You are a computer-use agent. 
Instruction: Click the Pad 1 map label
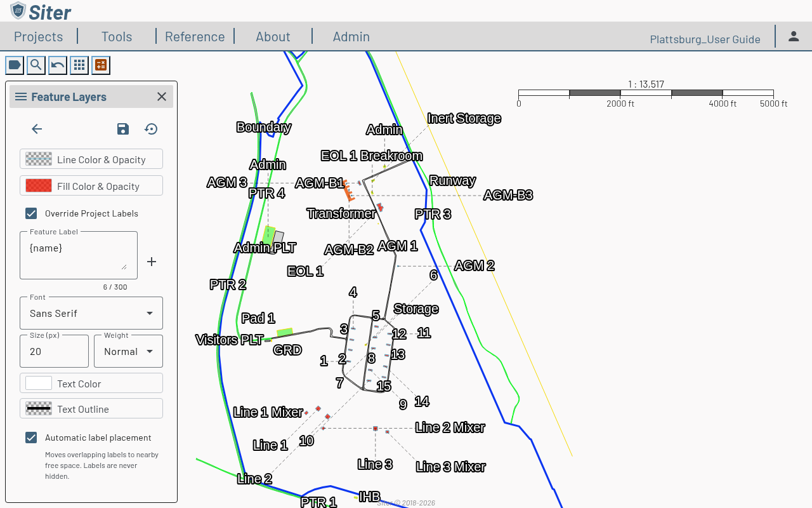click(x=258, y=318)
